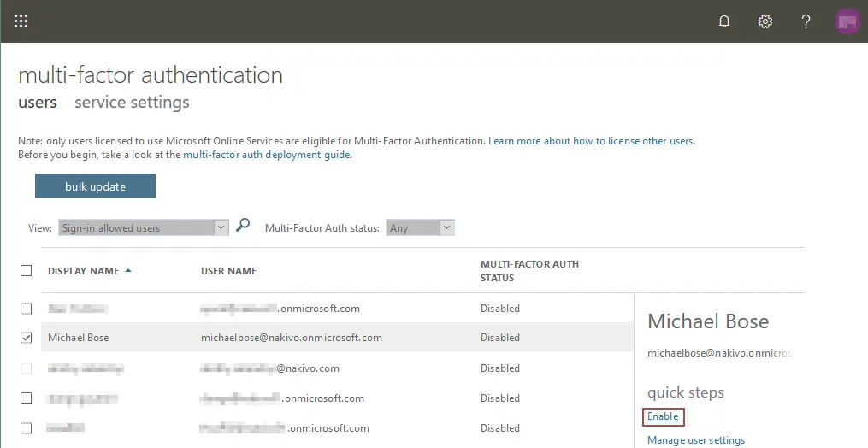
Task: Toggle the select-all checkbox in table header
Action: (26, 271)
